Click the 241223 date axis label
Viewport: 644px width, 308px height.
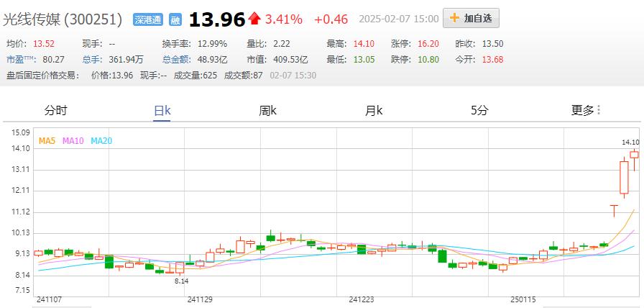pos(362,299)
